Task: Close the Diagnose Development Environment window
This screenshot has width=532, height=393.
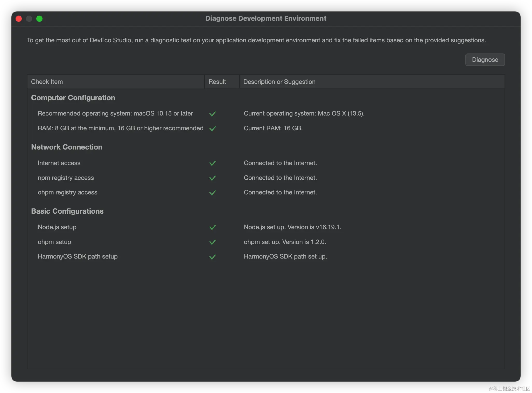Action: [19, 19]
